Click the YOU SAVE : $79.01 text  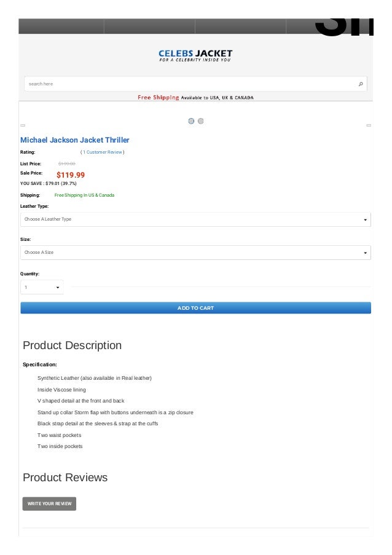click(x=48, y=183)
